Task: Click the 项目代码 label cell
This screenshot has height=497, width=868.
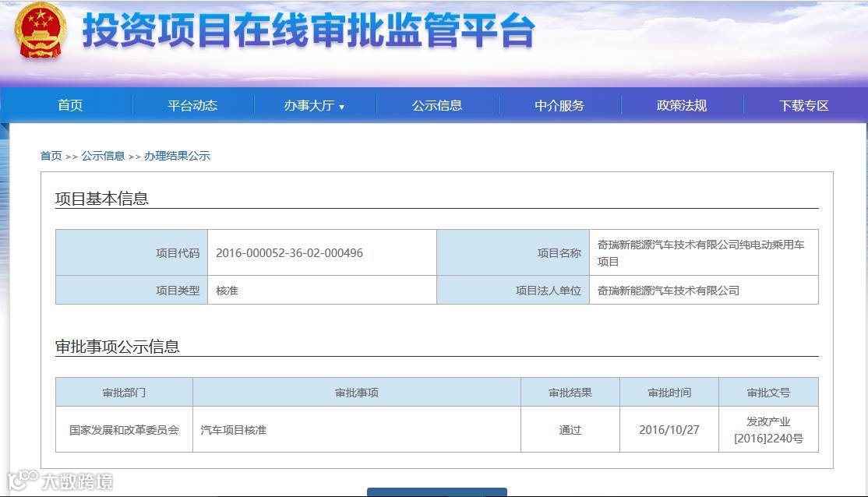Action: tap(132, 253)
